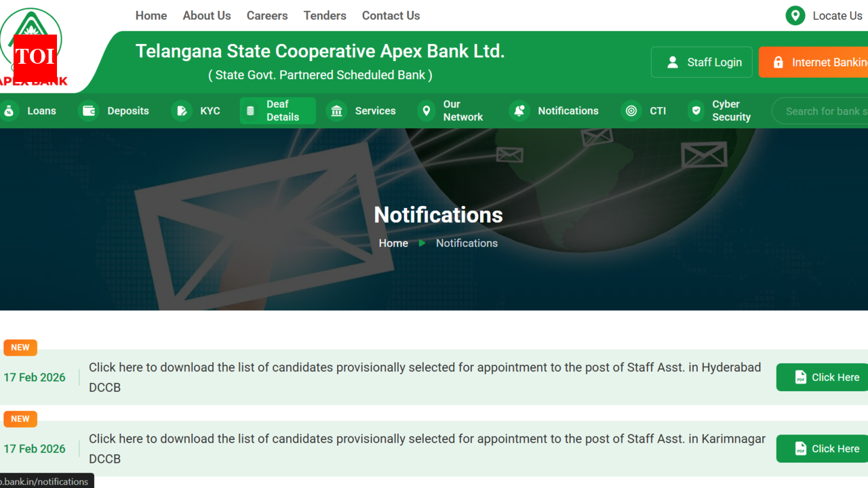868x488 pixels.
Task: Select the Services bank-building icon
Action: (x=337, y=110)
